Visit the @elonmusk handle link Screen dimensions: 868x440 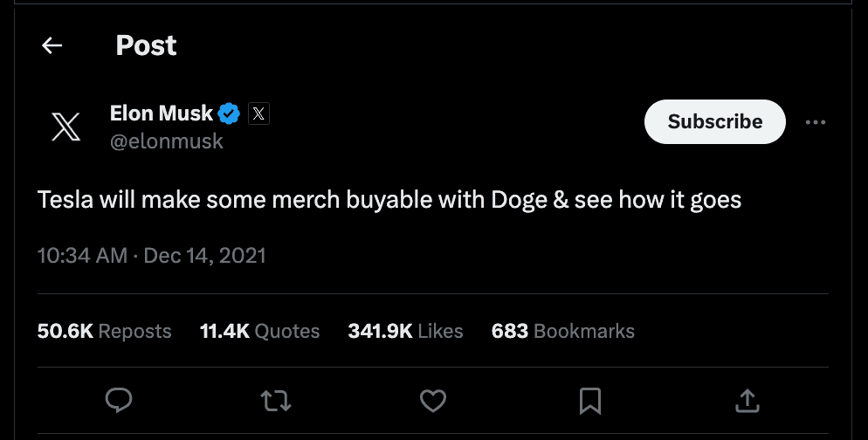[166, 141]
